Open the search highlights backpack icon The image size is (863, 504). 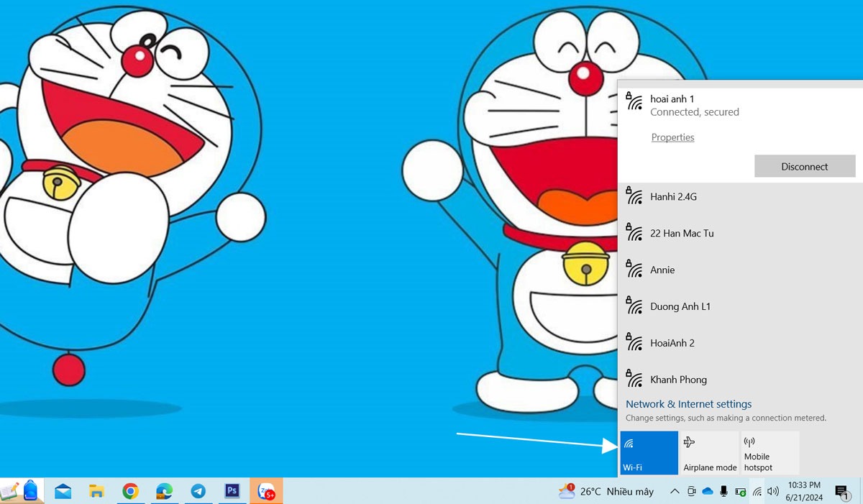click(x=30, y=490)
